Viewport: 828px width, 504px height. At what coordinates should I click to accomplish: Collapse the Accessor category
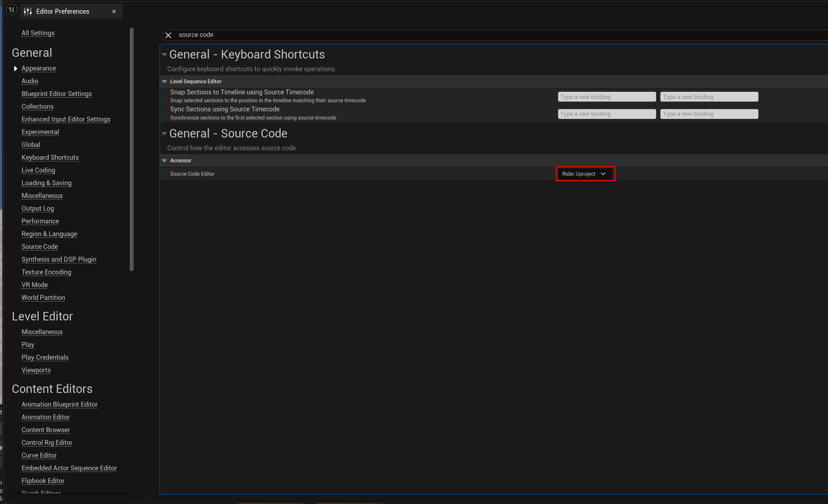coord(164,161)
